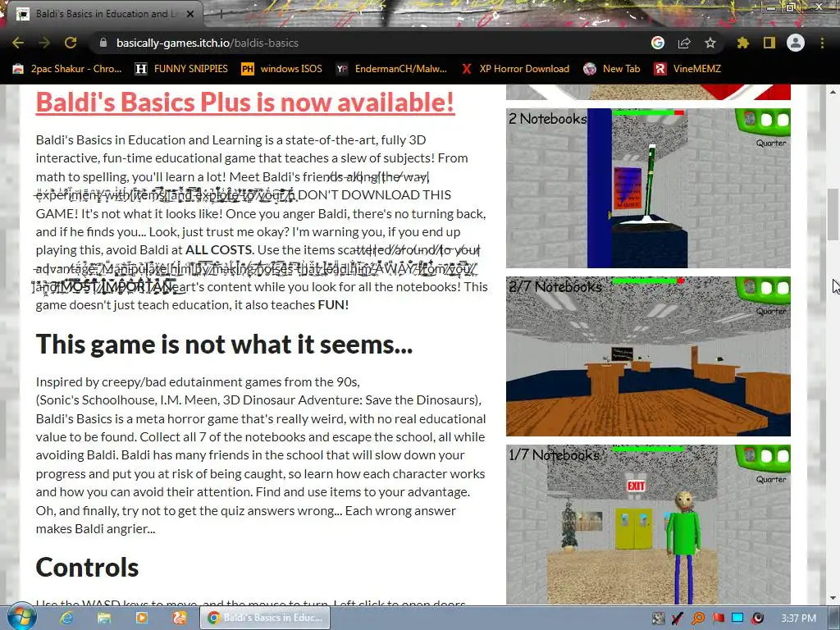Go back to the previous page
The width and height of the screenshot is (840, 630).
18,43
